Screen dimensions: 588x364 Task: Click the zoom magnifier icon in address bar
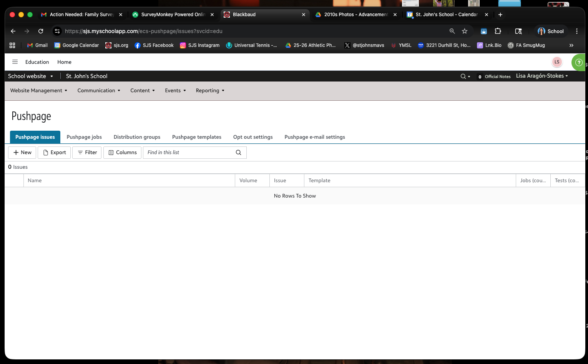pos(452,31)
